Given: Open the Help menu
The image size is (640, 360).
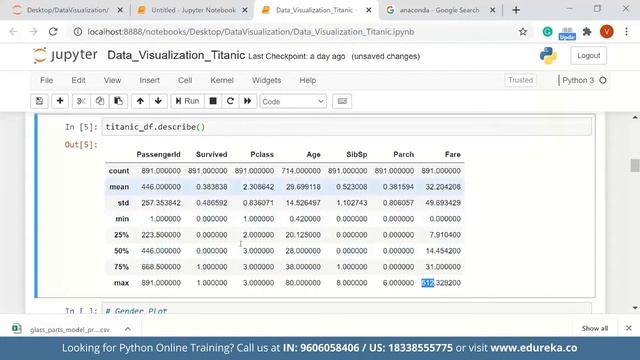Looking at the screenshot, I should coord(307,80).
